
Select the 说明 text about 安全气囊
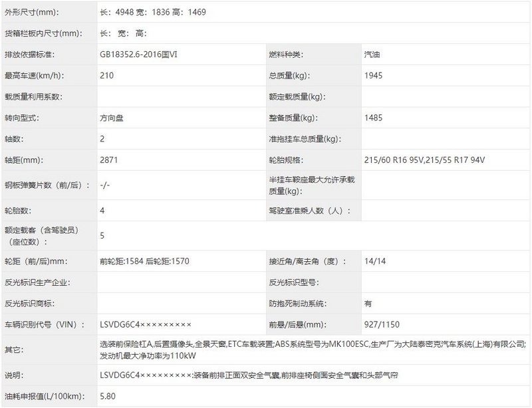coord(249,375)
